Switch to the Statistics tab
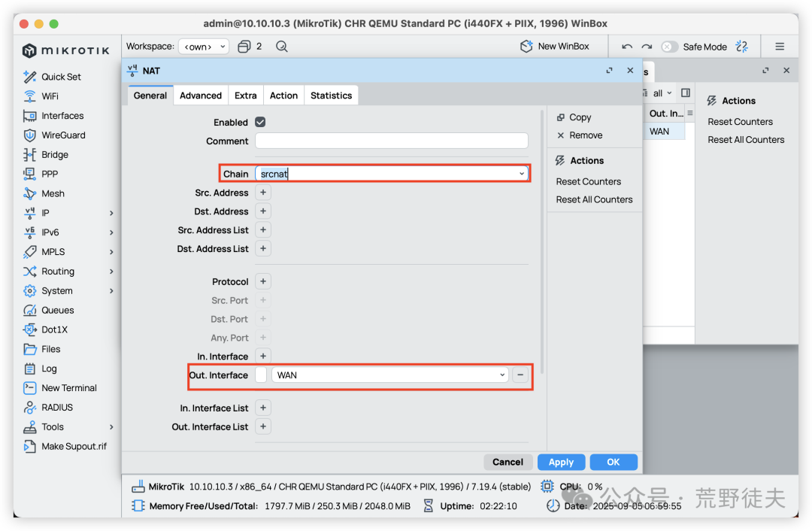The height and width of the screenshot is (531, 812). coord(331,96)
